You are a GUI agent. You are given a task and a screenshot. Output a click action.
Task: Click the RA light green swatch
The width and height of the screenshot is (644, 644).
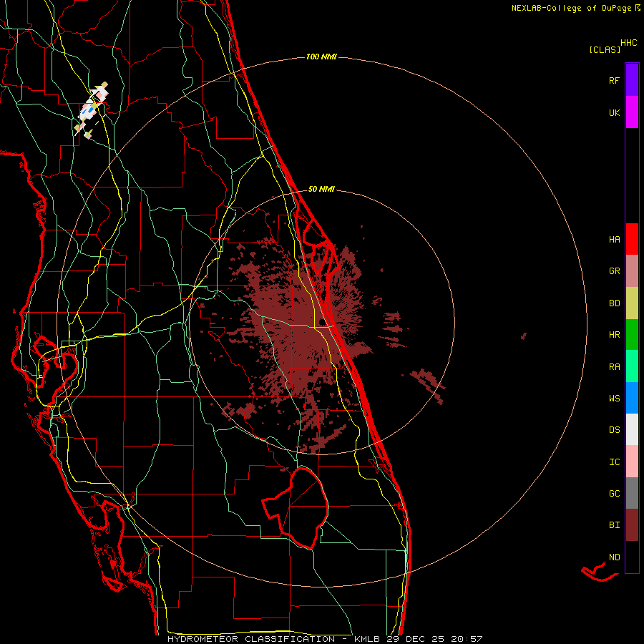point(632,366)
